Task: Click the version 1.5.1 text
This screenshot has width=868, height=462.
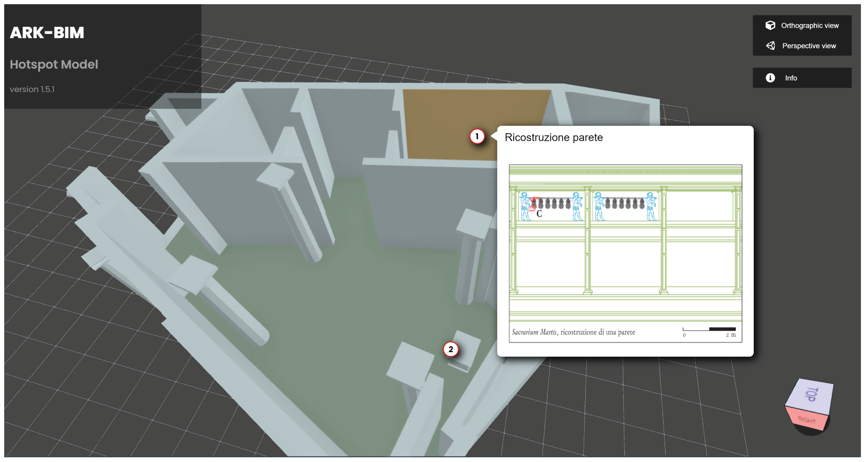Action: point(32,89)
